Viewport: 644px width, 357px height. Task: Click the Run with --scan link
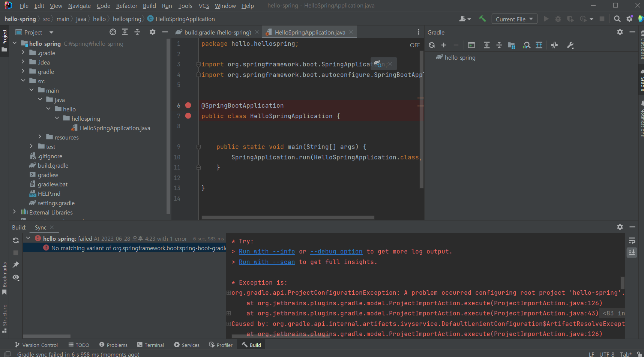tap(267, 262)
